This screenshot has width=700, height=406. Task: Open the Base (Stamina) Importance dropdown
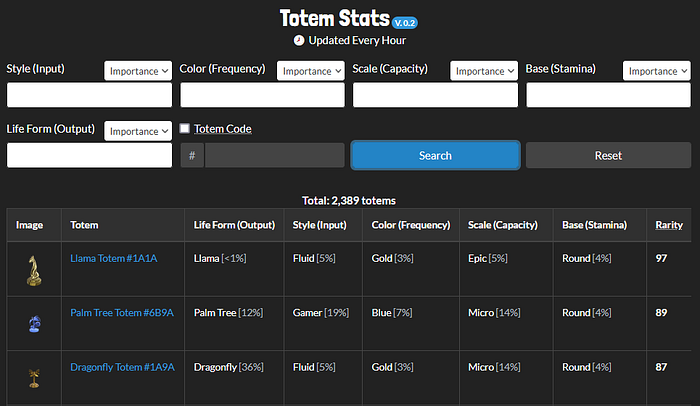(657, 71)
